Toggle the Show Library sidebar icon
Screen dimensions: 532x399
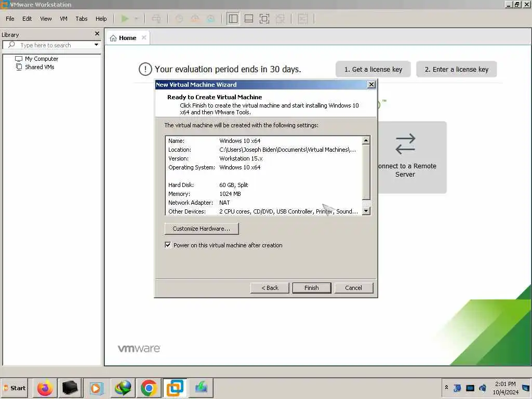[233, 19]
